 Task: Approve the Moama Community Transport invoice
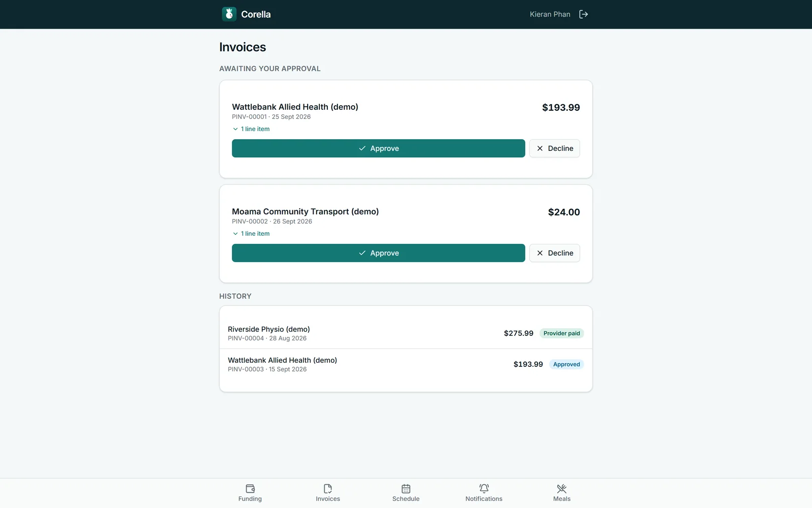click(379, 253)
